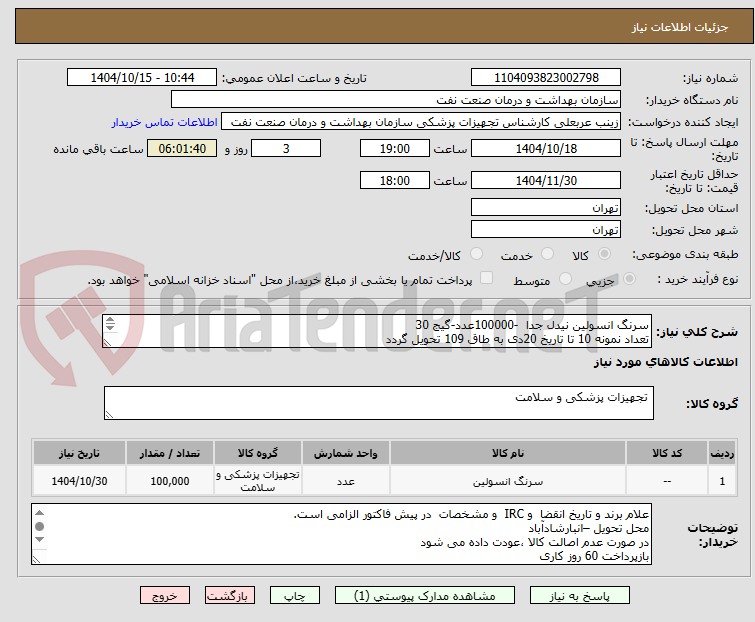Click the نام کالا column header
The width and height of the screenshot is (755, 622).
pos(508,453)
